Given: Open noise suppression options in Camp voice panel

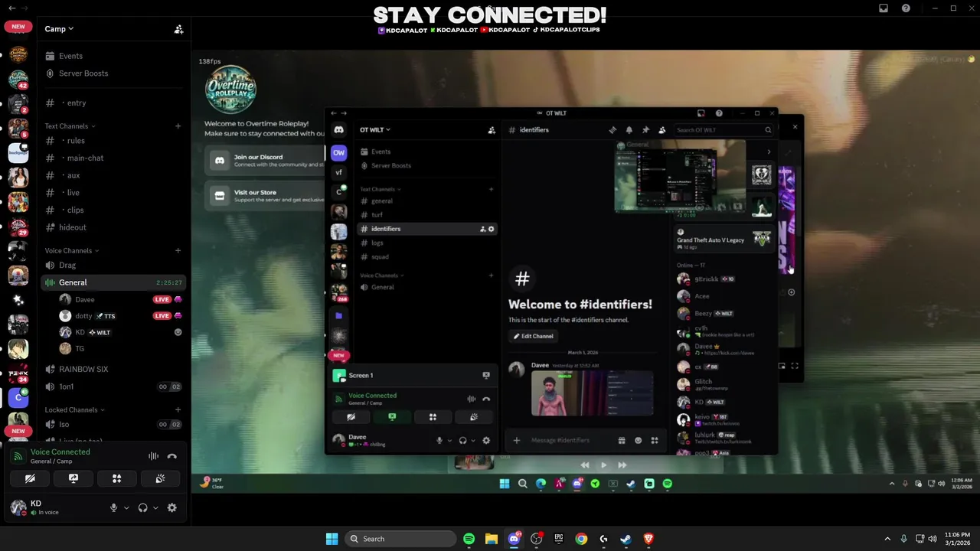Looking at the screenshot, I should pos(153,456).
